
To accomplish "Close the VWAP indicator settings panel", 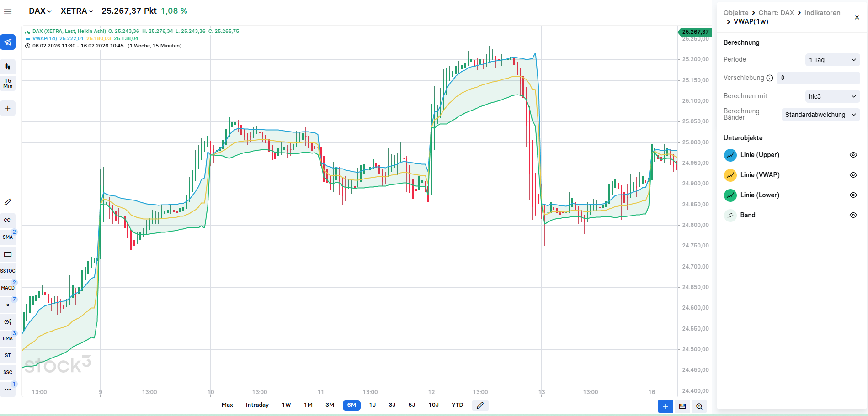I will pos(857,17).
